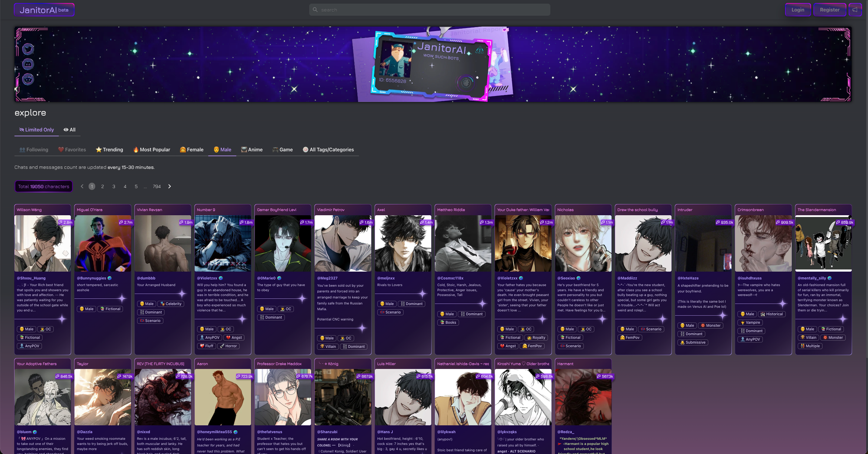
Task: Filter by the Female tab
Action: tap(192, 150)
